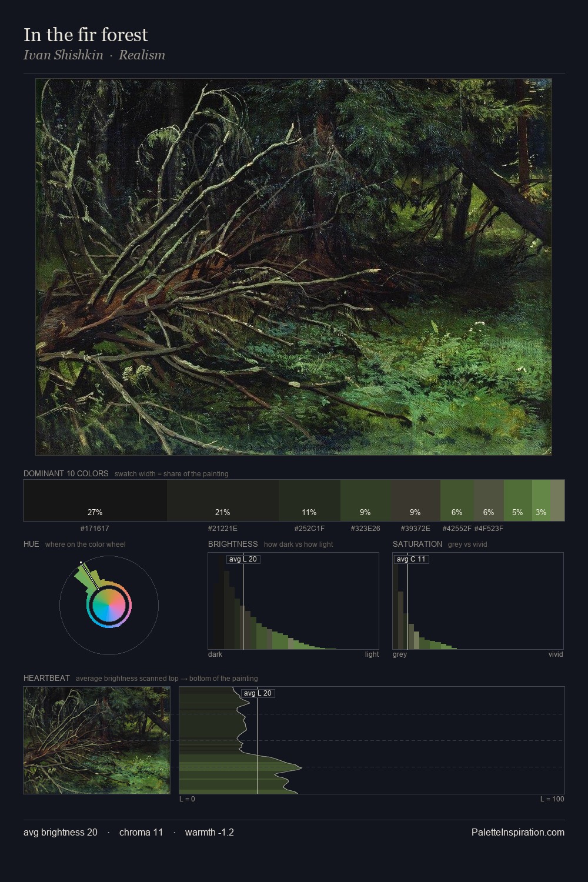This screenshot has height=882, width=588.
Task: Click the 'HUE' section heading
Action: tap(31, 544)
